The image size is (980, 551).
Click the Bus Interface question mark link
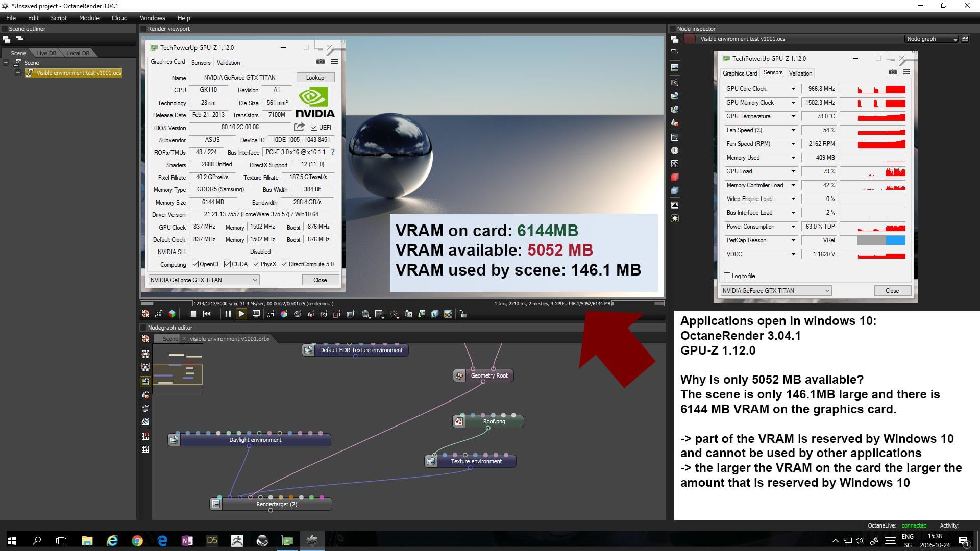tap(333, 152)
